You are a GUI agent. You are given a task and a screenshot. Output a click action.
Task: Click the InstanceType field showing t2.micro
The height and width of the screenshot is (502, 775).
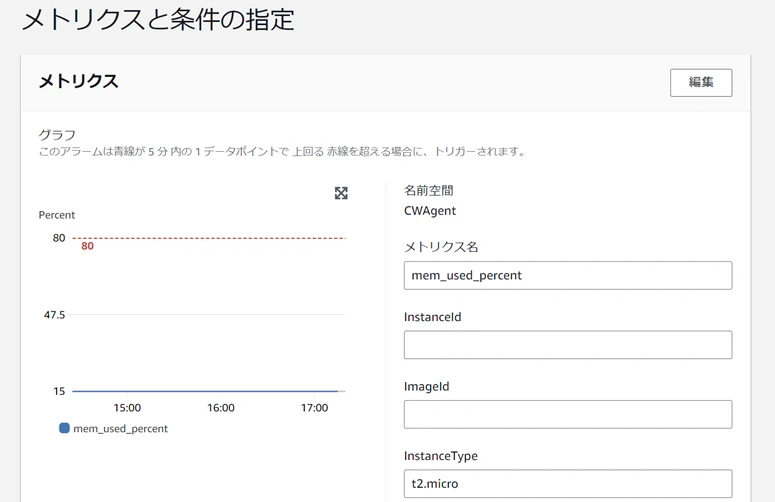[x=568, y=484]
